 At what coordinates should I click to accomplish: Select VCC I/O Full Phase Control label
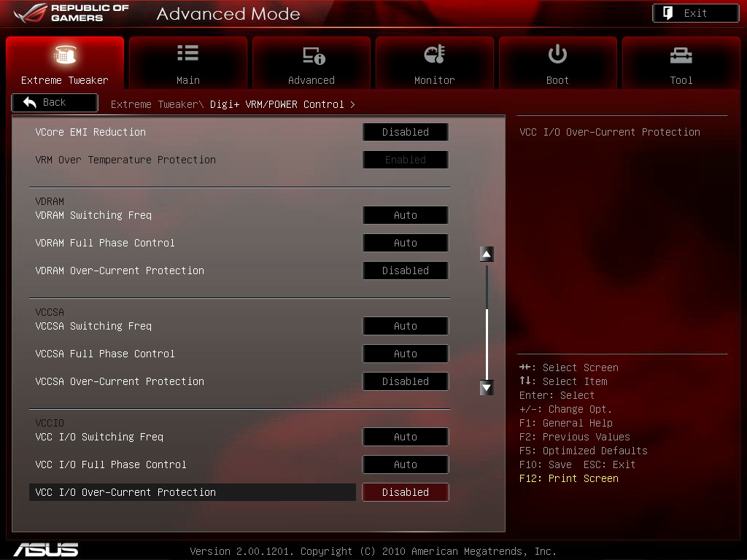[111, 464]
